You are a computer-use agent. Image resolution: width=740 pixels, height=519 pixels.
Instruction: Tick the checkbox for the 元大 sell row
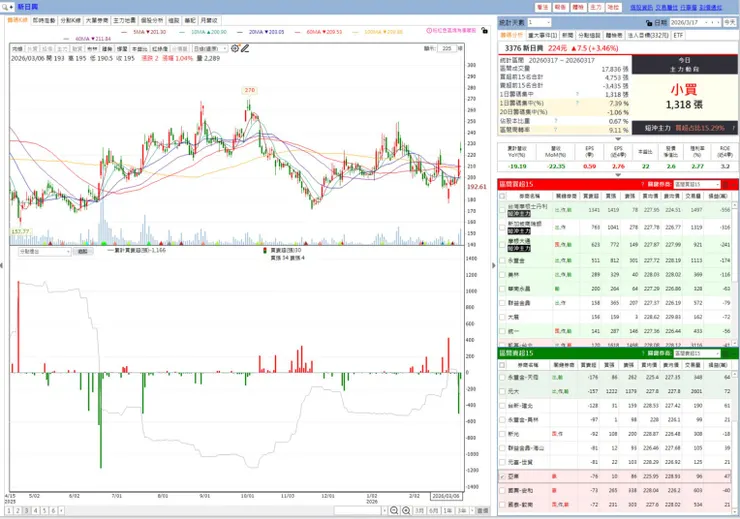coord(502,392)
